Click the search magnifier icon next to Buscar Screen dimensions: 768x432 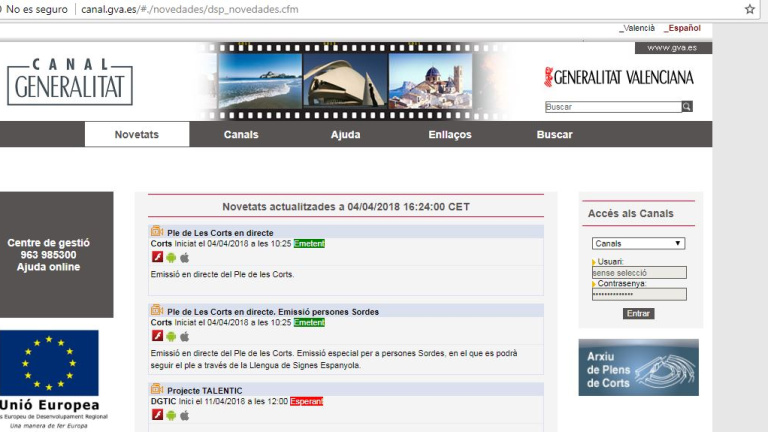(x=687, y=107)
